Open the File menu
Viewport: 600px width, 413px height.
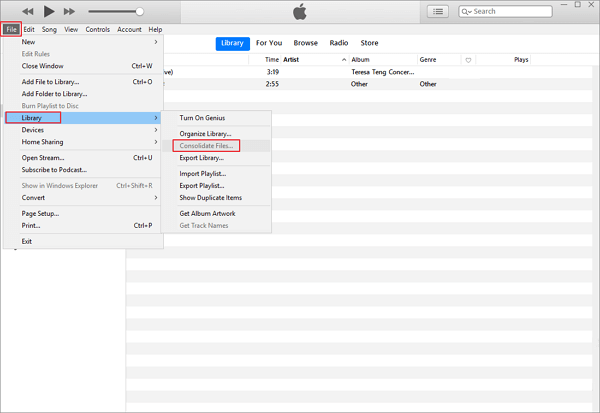[x=11, y=29]
